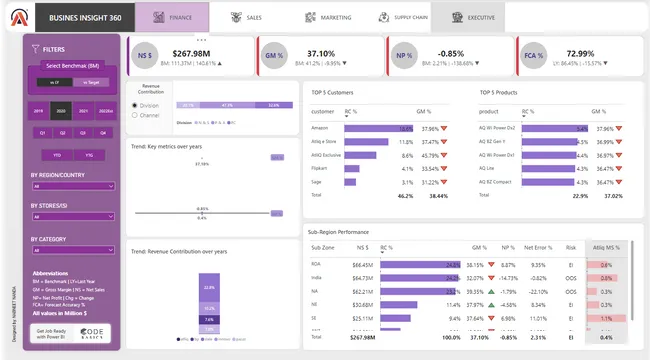Click the sort arrow under Sub-Region RC %

(382, 253)
